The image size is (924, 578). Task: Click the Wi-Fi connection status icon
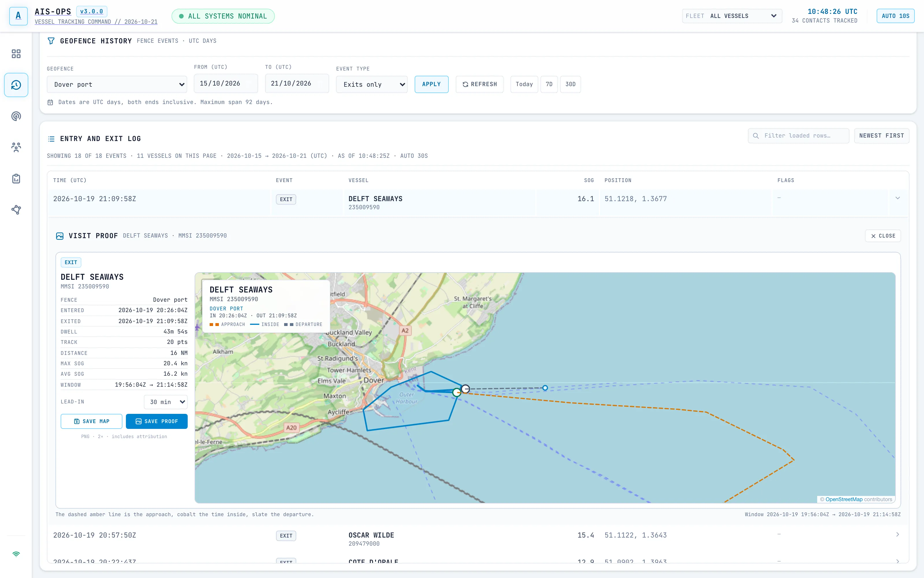tap(16, 554)
